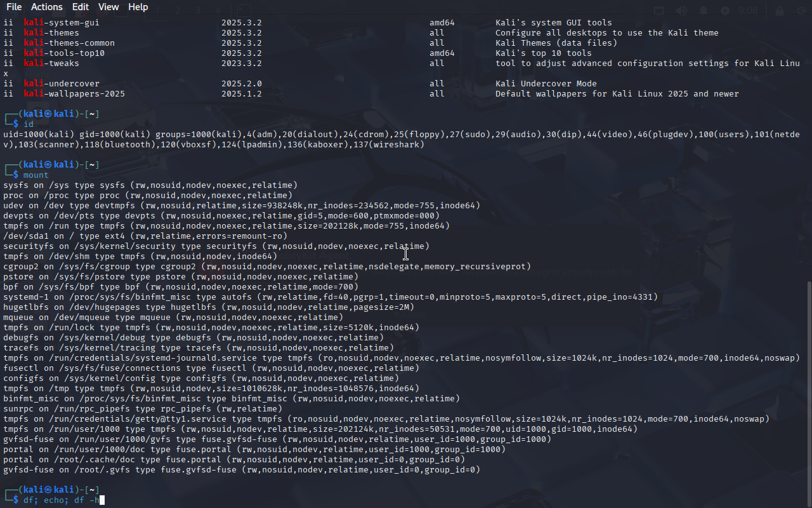Click the version '2025.1.2' of kali-wallpapers
This screenshot has height=508, width=812.
tap(242, 93)
